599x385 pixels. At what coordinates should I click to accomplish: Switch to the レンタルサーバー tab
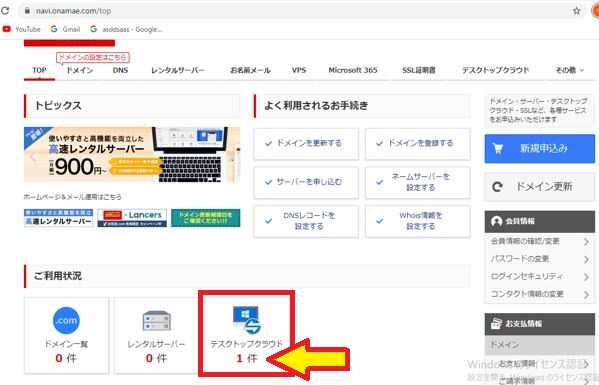[178, 70]
